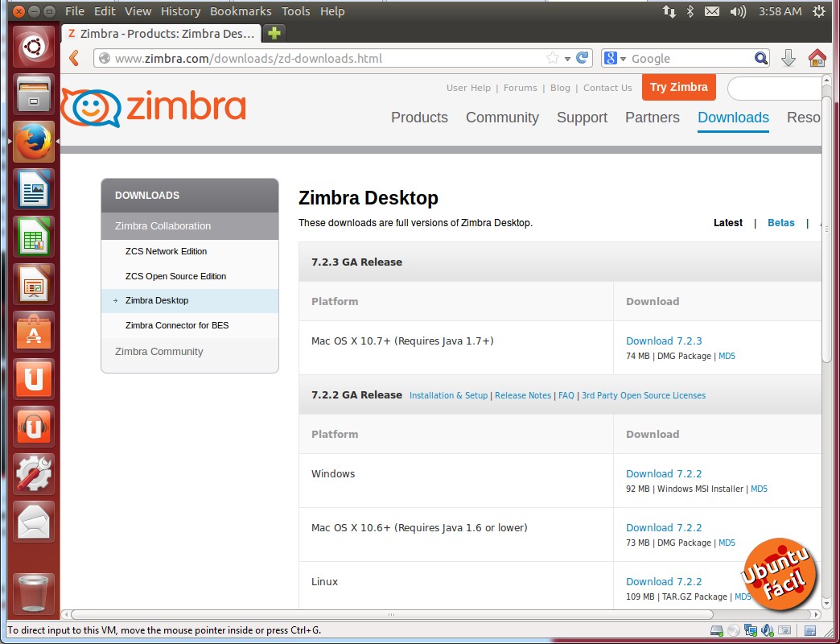This screenshot has width=840, height=644.
Task: Open the search engine selector dropdown
Action: tap(615, 58)
